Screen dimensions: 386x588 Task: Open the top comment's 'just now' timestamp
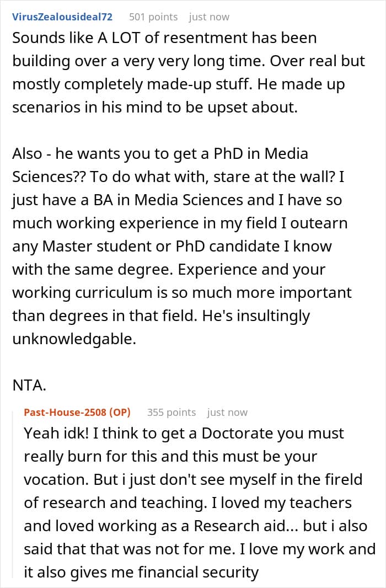click(x=209, y=17)
